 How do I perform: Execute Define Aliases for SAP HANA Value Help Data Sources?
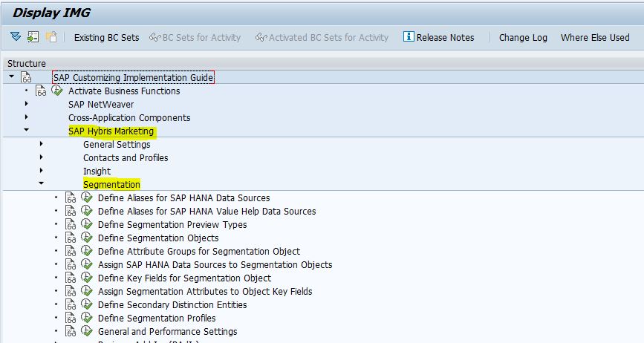(x=87, y=211)
